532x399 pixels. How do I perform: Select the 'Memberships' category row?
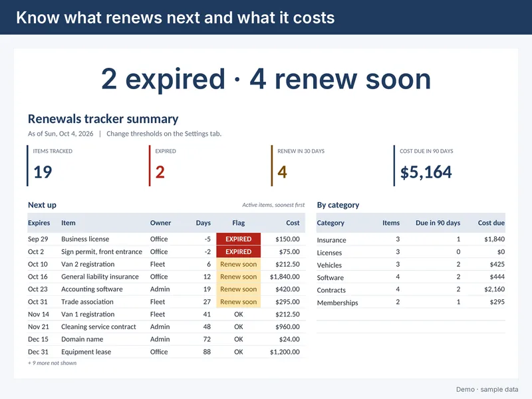[x=411, y=303]
